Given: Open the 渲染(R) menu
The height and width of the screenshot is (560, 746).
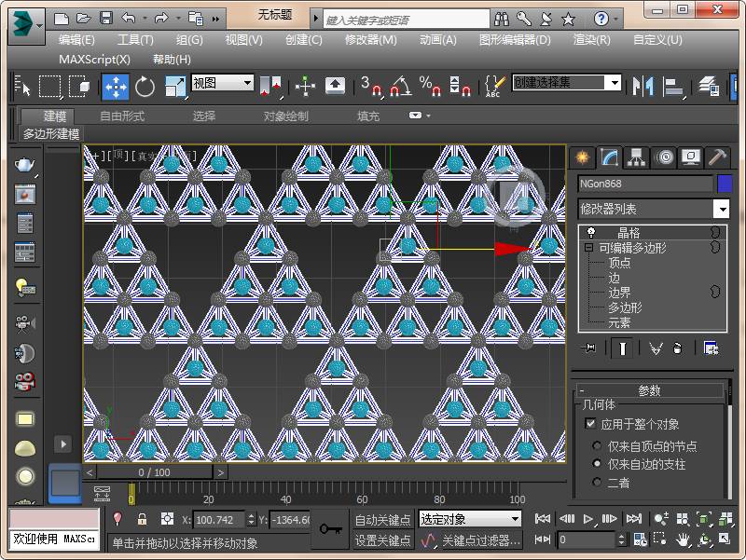Looking at the screenshot, I should coord(592,40).
